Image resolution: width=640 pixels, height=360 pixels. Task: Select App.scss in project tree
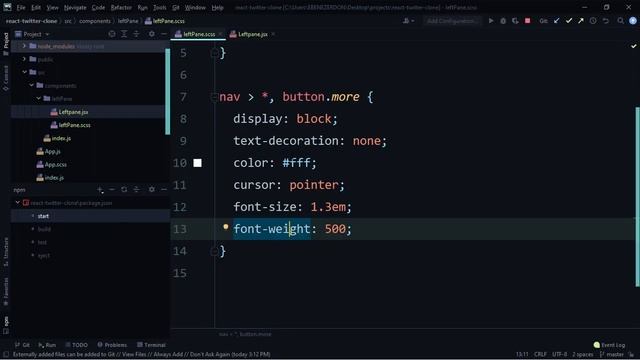pos(56,164)
